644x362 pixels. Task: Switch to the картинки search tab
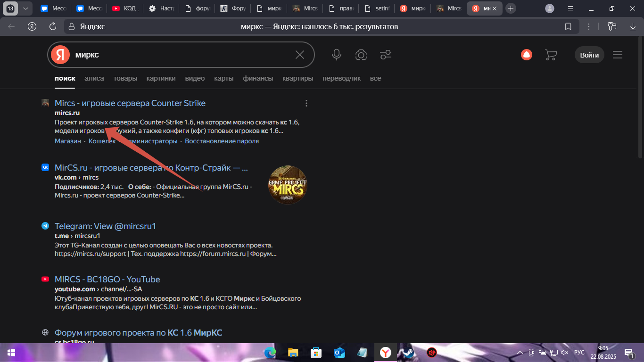click(x=161, y=78)
